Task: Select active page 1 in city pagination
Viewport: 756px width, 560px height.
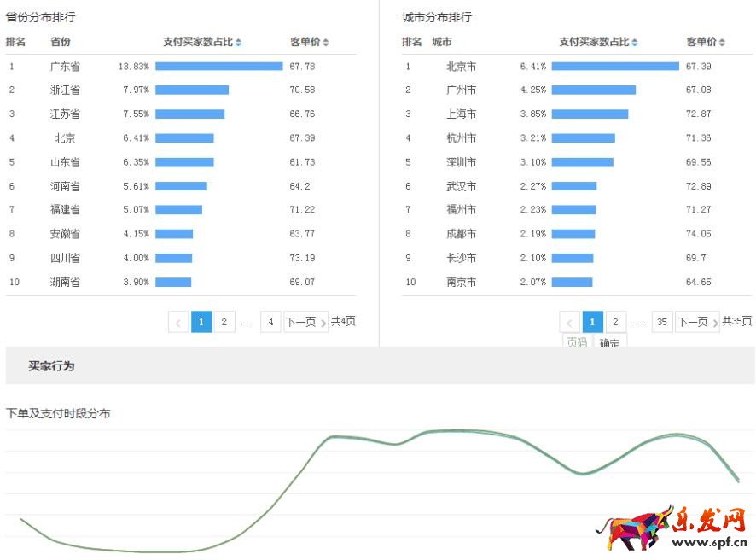Action: 592,322
